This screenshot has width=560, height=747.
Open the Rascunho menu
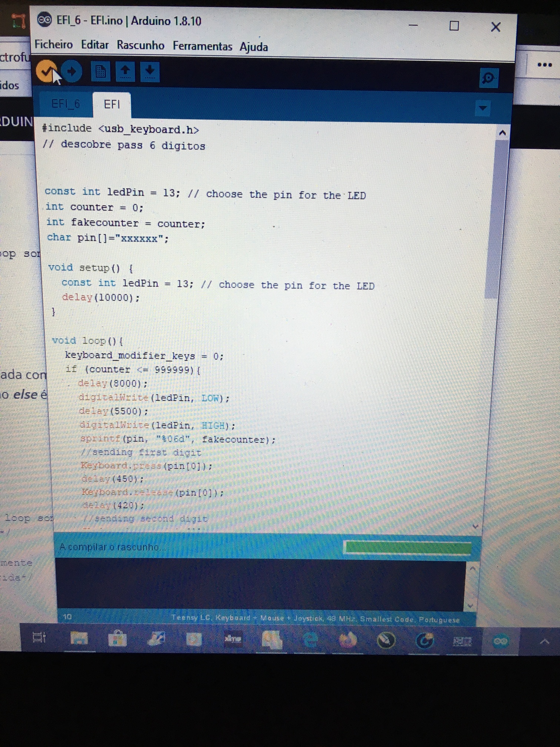[x=141, y=45]
